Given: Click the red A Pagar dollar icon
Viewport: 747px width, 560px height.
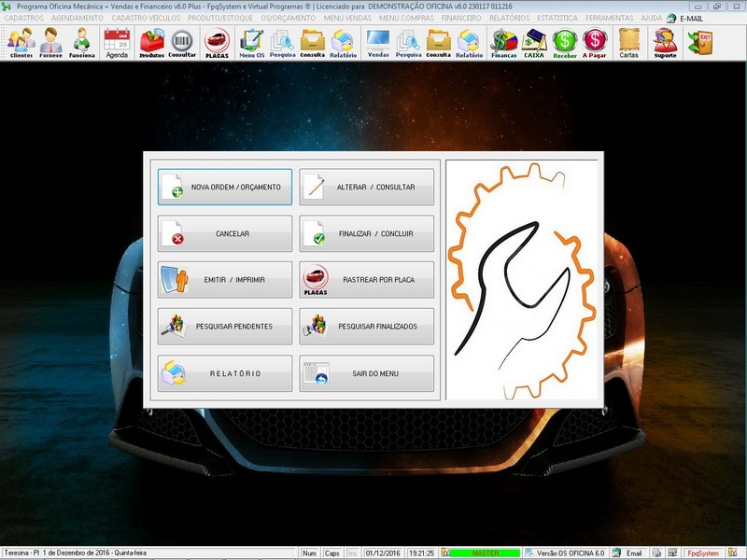Looking at the screenshot, I should click(x=595, y=42).
